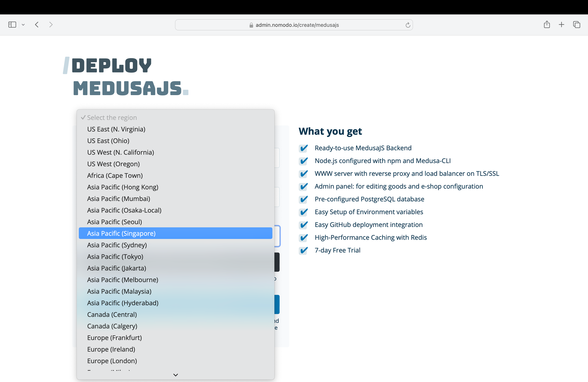Click the admin.nomodo.io address field
The image size is (588, 382).
click(297, 25)
